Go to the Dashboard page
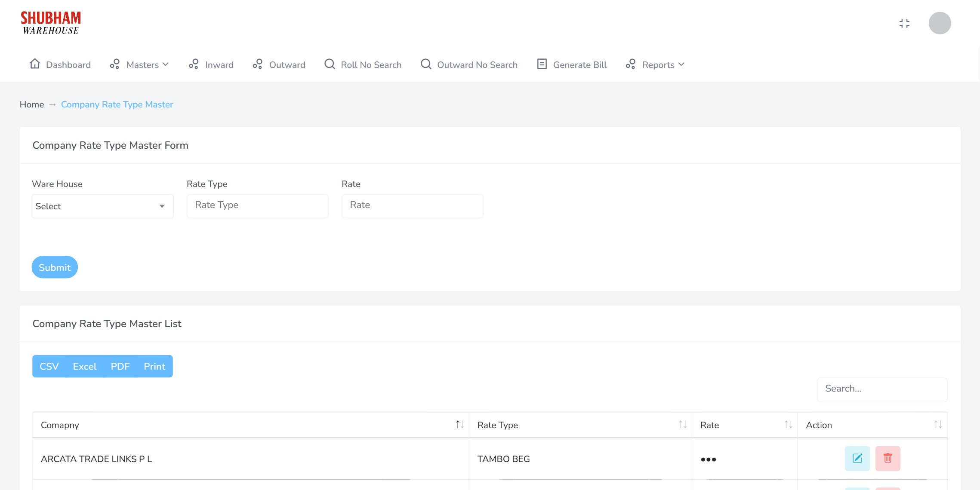This screenshot has width=980, height=490. click(60, 64)
